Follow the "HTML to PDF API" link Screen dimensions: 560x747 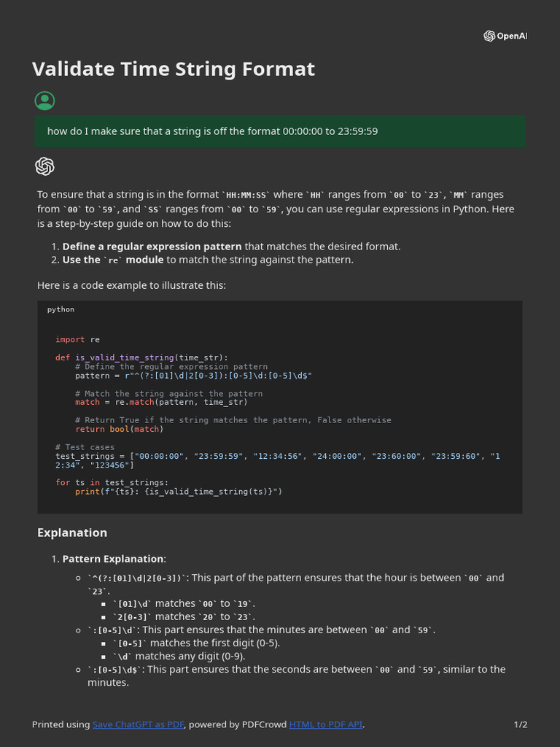(326, 724)
